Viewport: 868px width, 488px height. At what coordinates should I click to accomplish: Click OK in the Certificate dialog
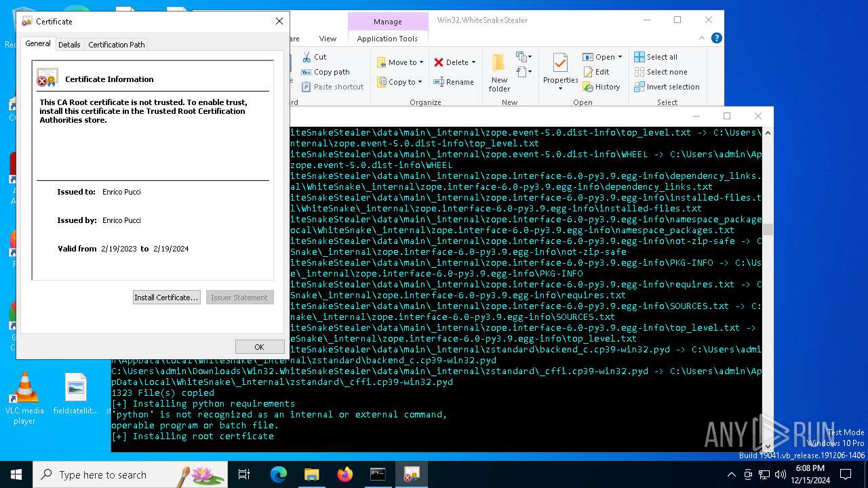(x=259, y=346)
